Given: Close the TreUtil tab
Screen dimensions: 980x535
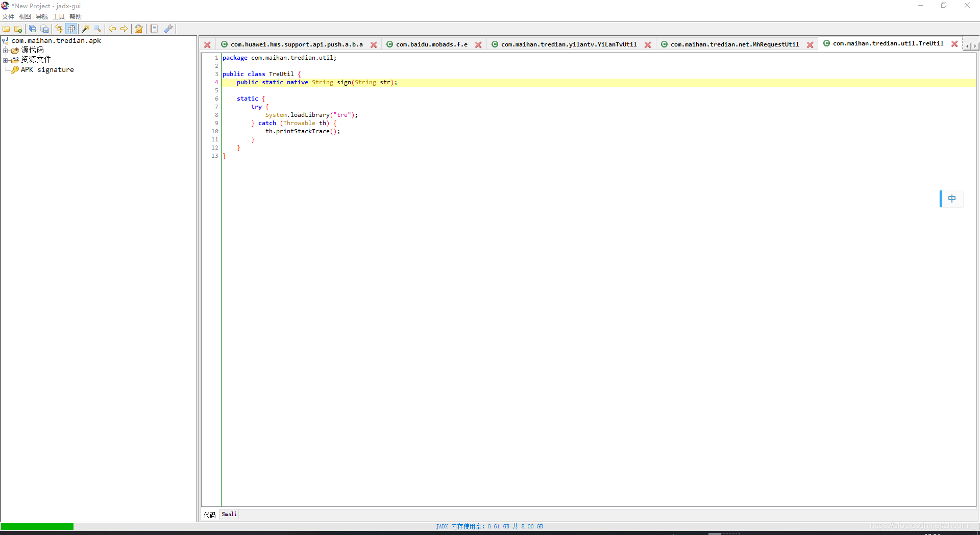Looking at the screenshot, I should [954, 44].
